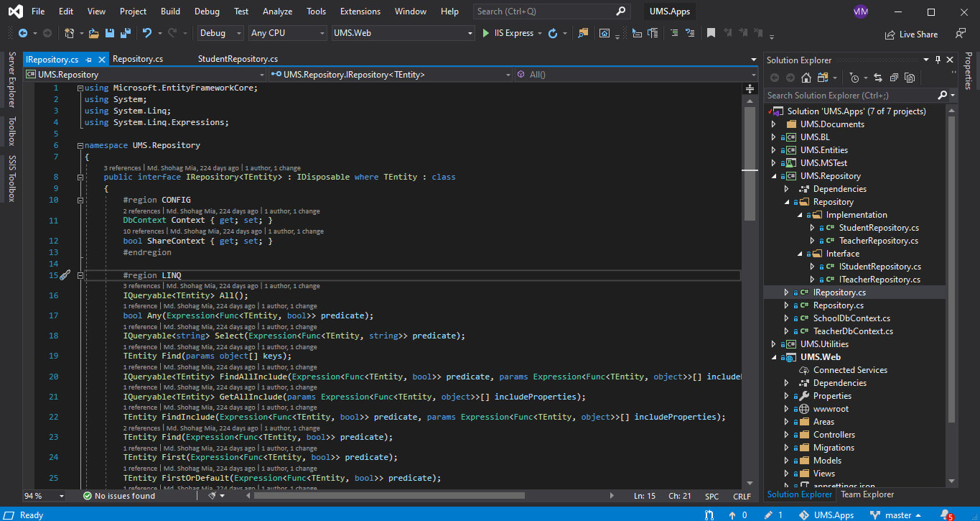Switch to Team Explorer
Viewport: 980px width, 521px height.
[866, 494]
